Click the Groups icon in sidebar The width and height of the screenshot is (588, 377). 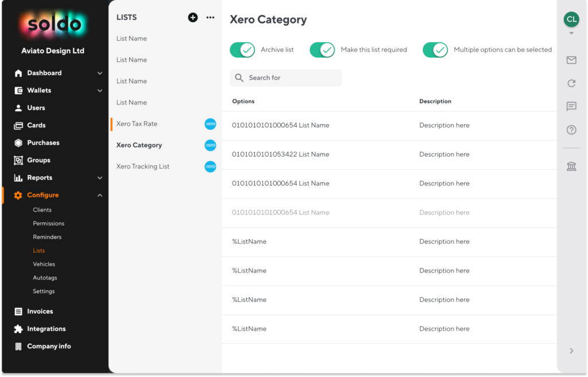coord(18,160)
